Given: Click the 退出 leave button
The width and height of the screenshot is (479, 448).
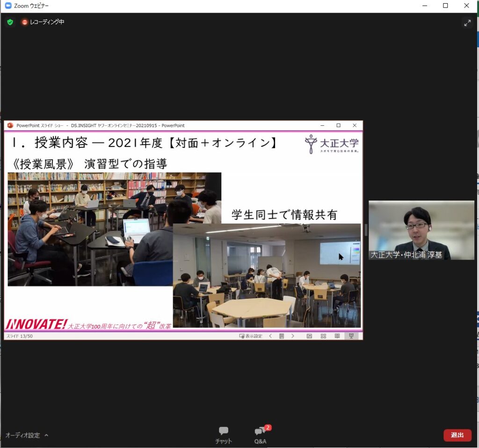Looking at the screenshot, I should (457, 435).
